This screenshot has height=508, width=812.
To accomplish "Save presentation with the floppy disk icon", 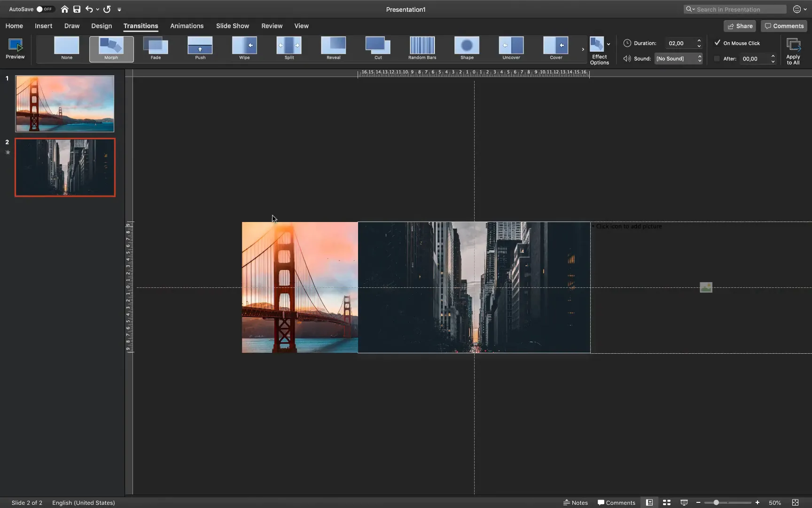I will (77, 9).
